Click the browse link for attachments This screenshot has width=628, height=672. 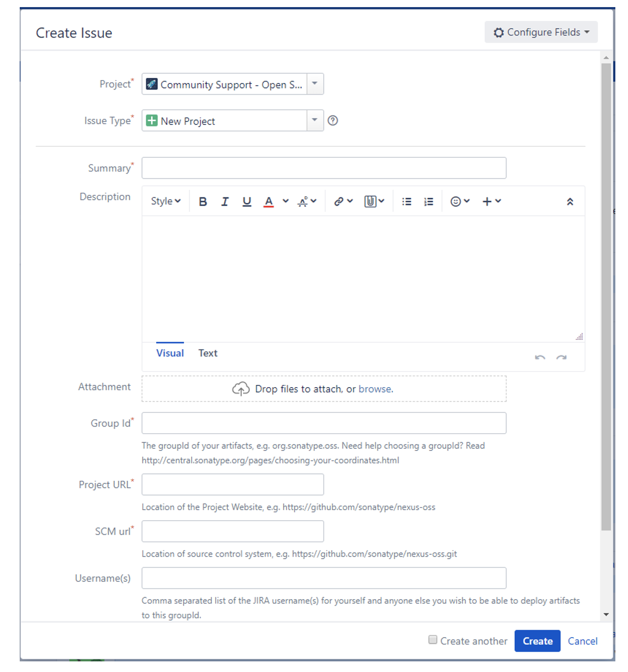click(376, 389)
